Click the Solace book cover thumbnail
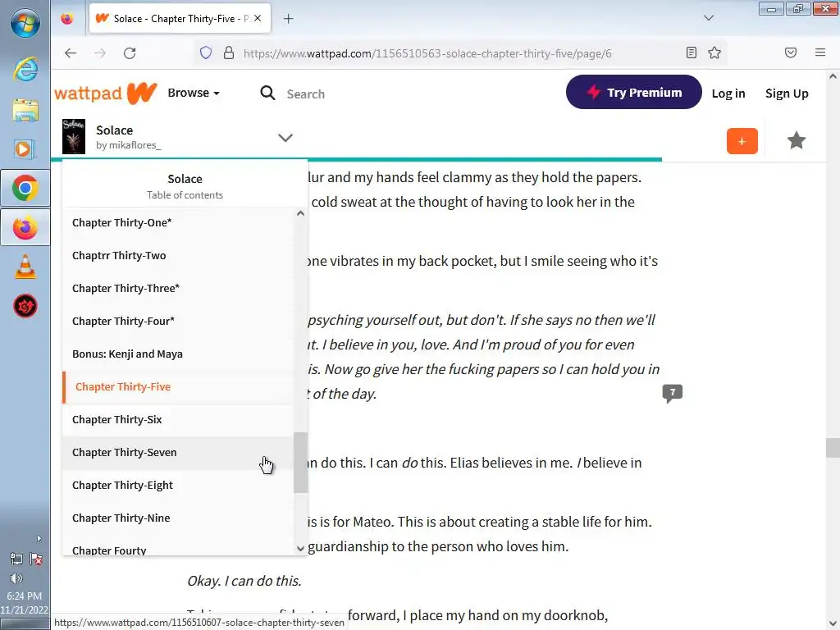The image size is (840, 630). (74, 137)
